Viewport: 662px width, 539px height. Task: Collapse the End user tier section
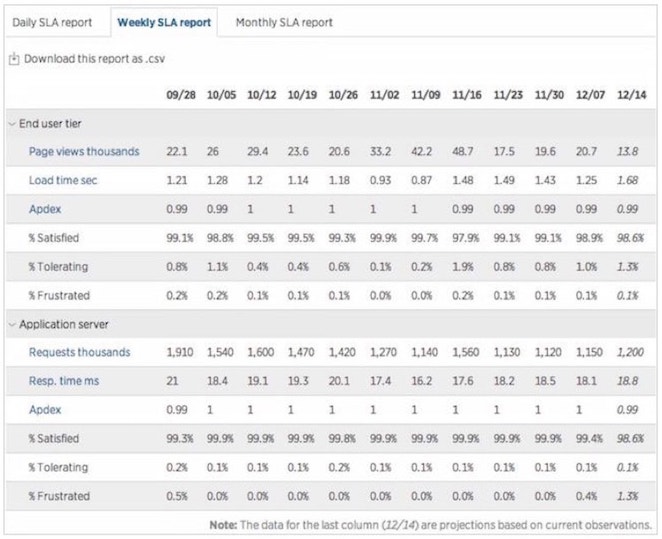click(12, 124)
